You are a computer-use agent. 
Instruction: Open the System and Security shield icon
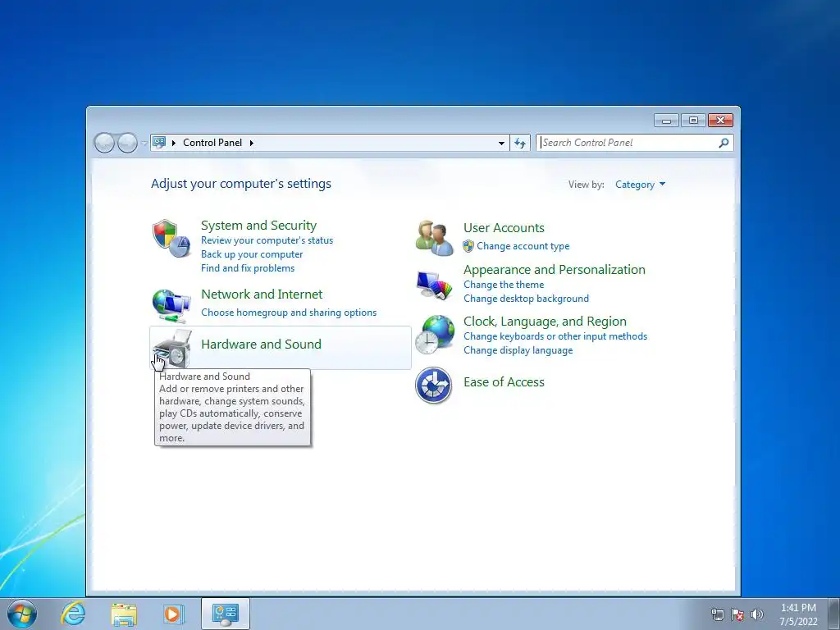[x=171, y=239]
